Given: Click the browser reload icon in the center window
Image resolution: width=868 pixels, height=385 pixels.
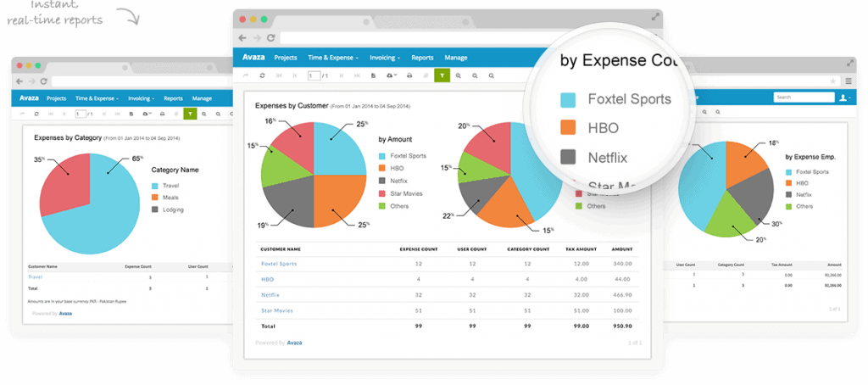Looking at the screenshot, I should [270, 38].
